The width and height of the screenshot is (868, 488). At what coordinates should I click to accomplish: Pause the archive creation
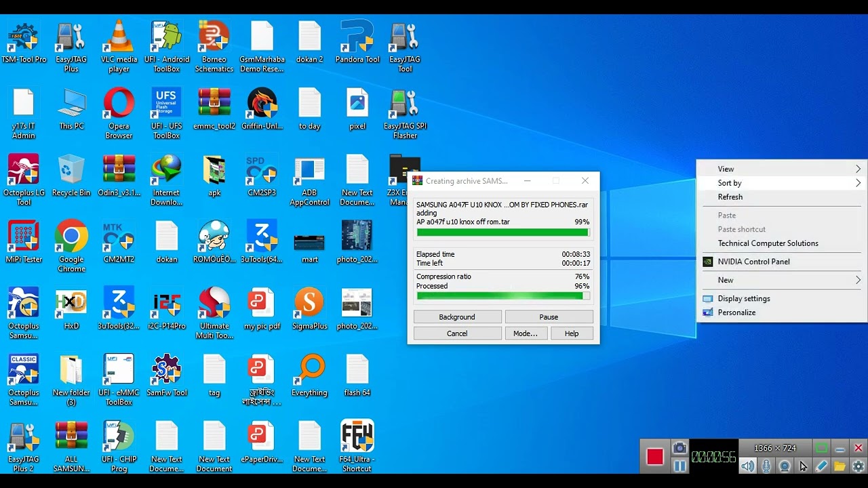[549, 317]
